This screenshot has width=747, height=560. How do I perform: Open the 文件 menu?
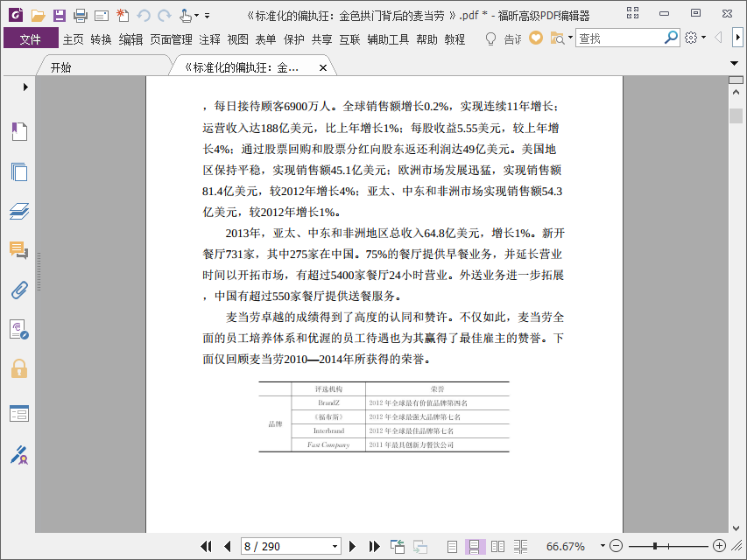pos(31,39)
